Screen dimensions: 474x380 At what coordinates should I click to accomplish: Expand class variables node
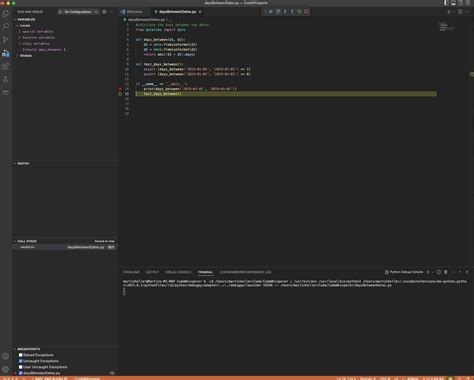pyautogui.click(x=36, y=43)
